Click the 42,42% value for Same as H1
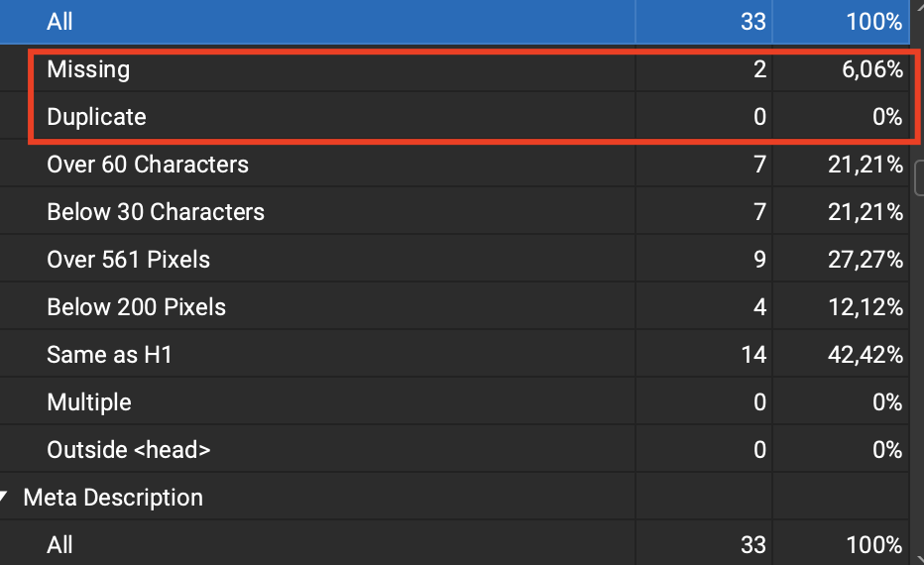 (866, 355)
